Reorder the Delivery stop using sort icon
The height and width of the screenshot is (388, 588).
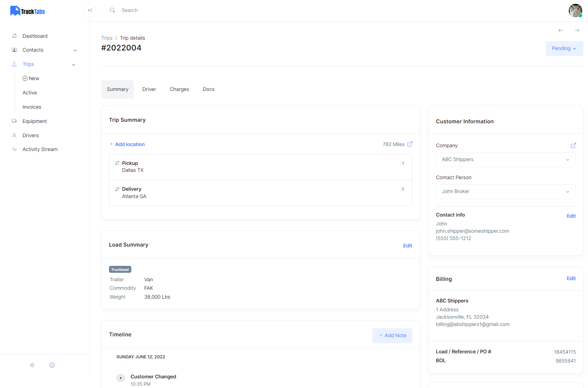[x=117, y=189]
